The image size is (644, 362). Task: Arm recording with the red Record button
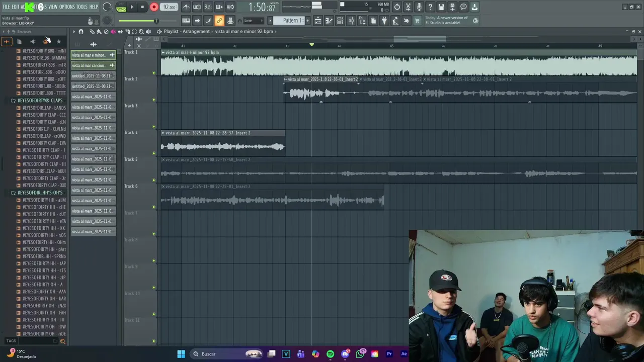[x=154, y=7]
